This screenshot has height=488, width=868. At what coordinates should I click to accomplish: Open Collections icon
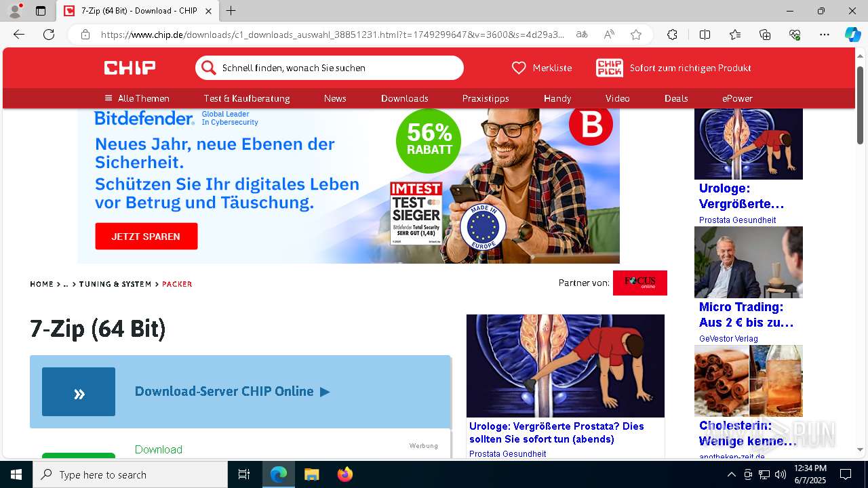coord(765,35)
